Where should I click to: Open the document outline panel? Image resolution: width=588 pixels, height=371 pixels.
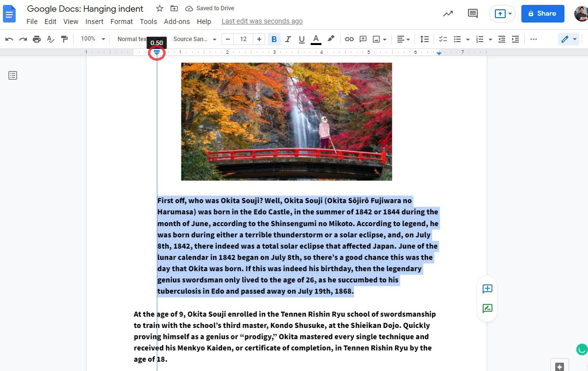point(12,75)
